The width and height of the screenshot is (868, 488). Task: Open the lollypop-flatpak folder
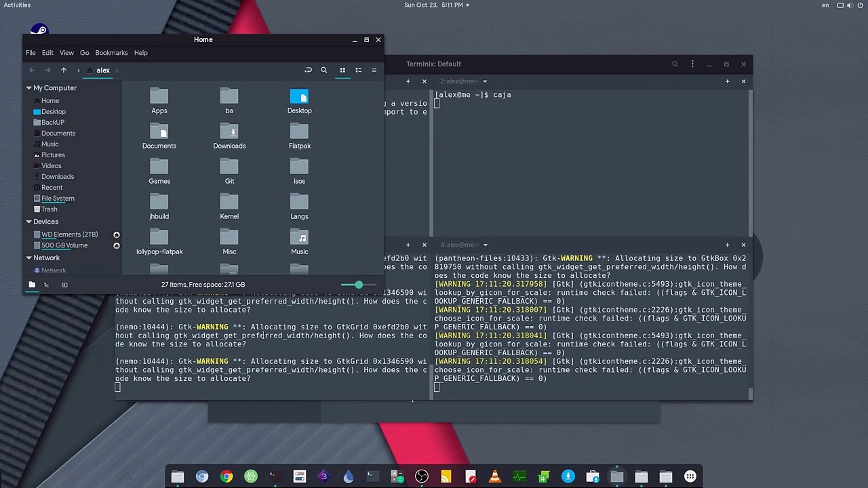(159, 242)
